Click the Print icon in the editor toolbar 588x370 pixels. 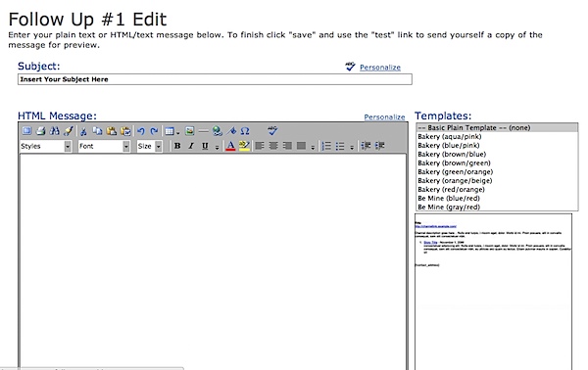pos(40,131)
